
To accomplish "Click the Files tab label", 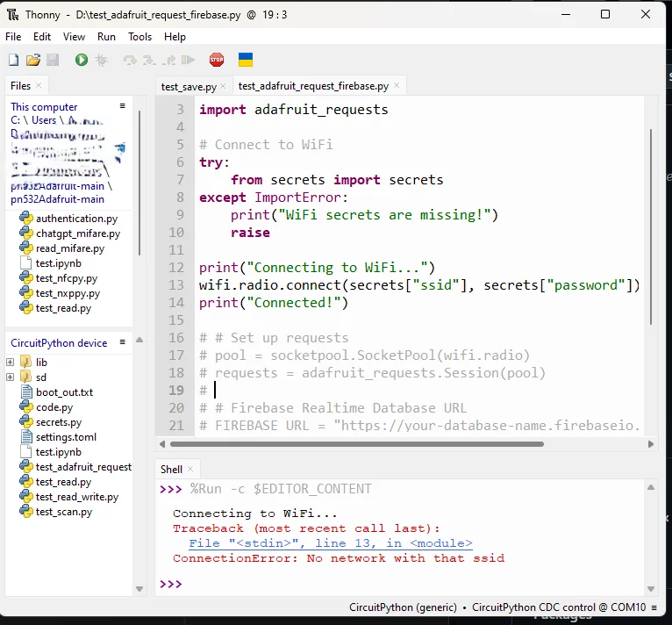I will pos(20,86).
